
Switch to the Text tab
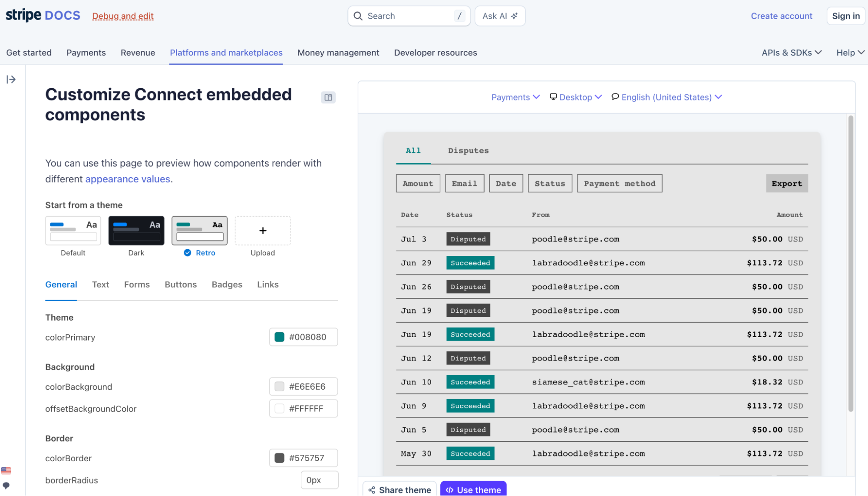100,284
